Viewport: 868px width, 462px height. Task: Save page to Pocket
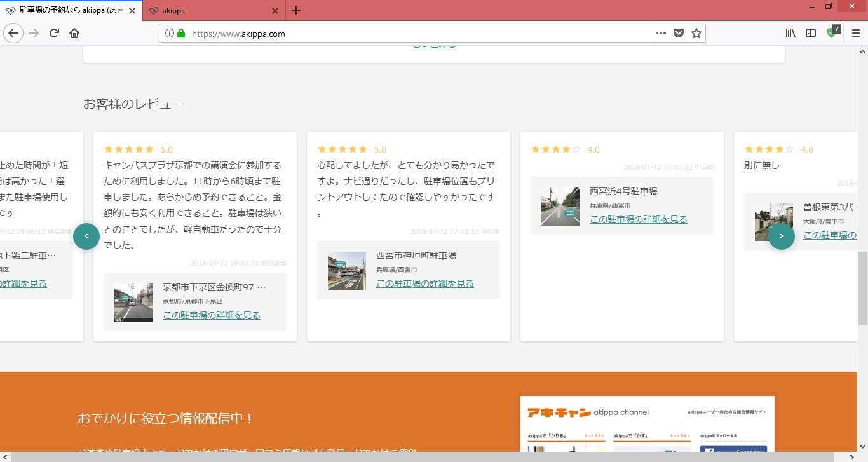(679, 33)
